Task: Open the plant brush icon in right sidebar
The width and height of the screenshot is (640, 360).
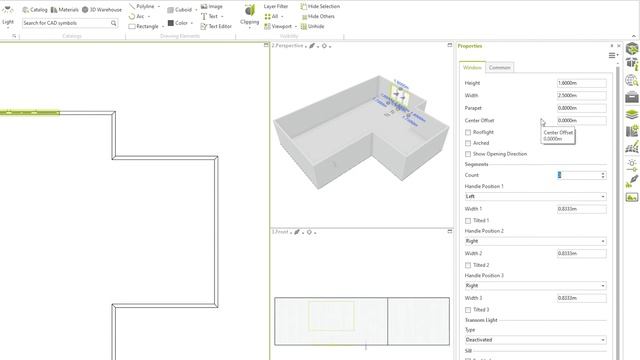Action: [x=632, y=181]
